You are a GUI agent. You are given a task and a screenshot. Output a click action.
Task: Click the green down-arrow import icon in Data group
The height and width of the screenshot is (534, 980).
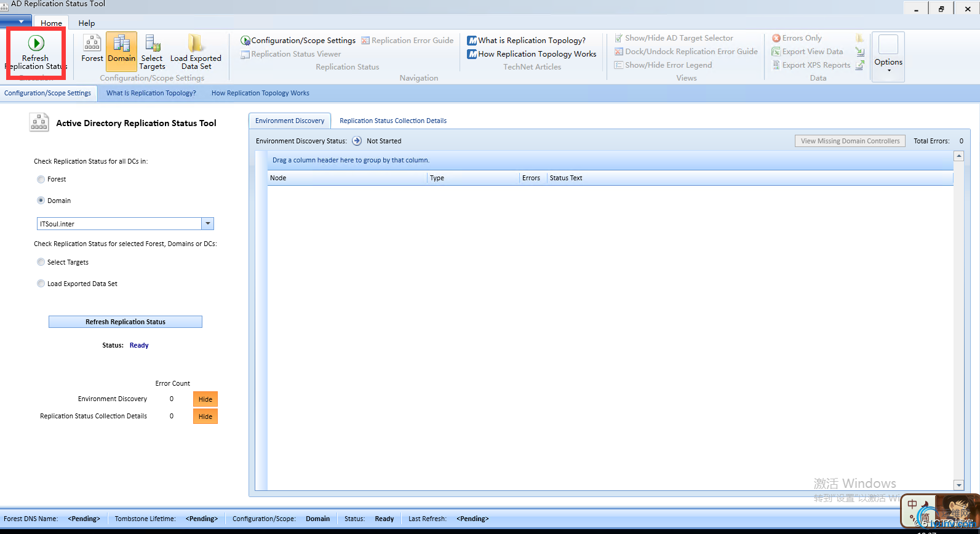[x=860, y=52]
